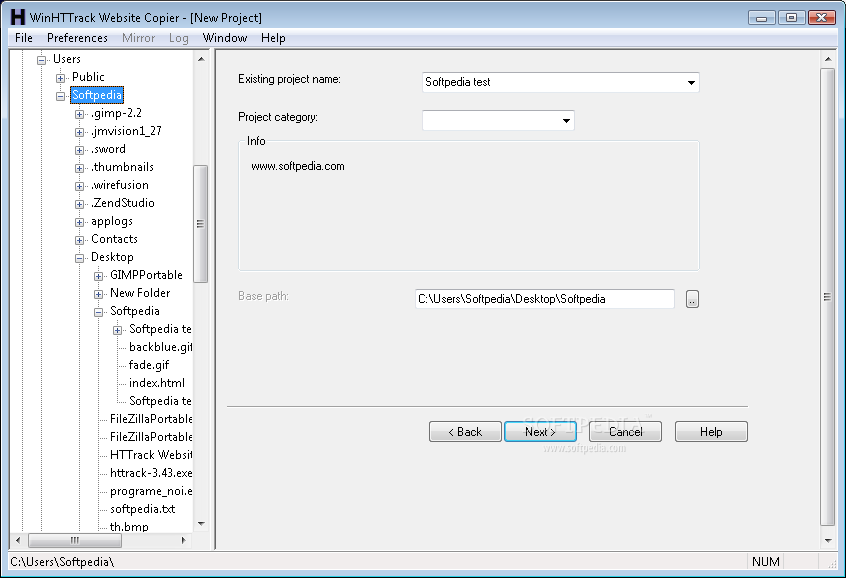Open the Window menu
This screenshot has width=846, height=578.
click(x=224, y=38)
